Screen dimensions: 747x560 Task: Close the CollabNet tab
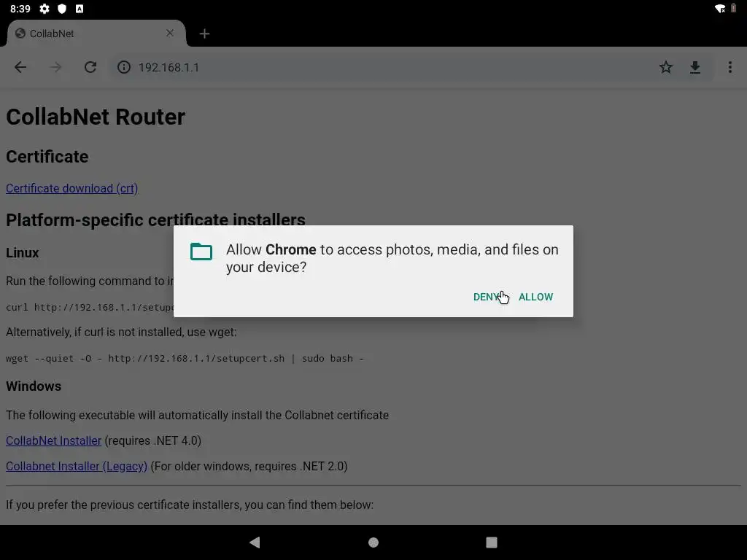(x=169, y=33)
